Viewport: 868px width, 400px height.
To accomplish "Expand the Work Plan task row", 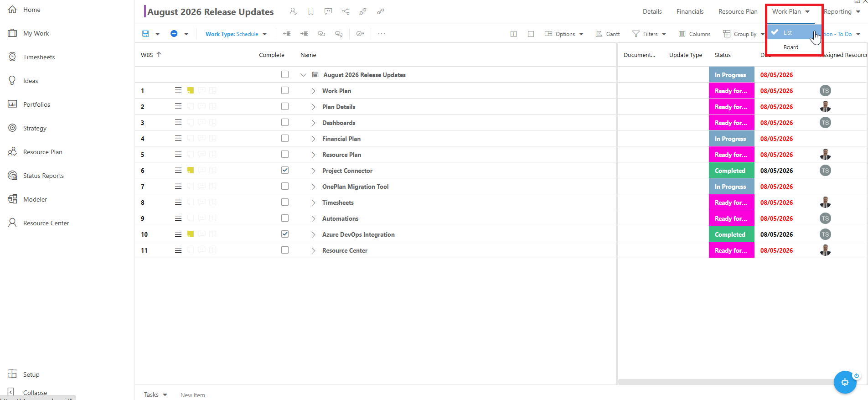I will (x=313, y=91).
